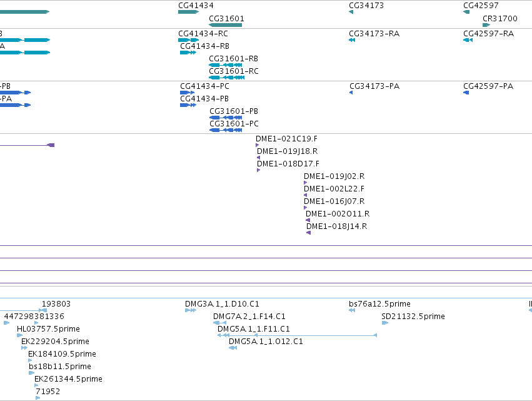Click the blue glyph under CG31601-PC
The height and width of the screenshot is (401, 532).
[226, 130]
